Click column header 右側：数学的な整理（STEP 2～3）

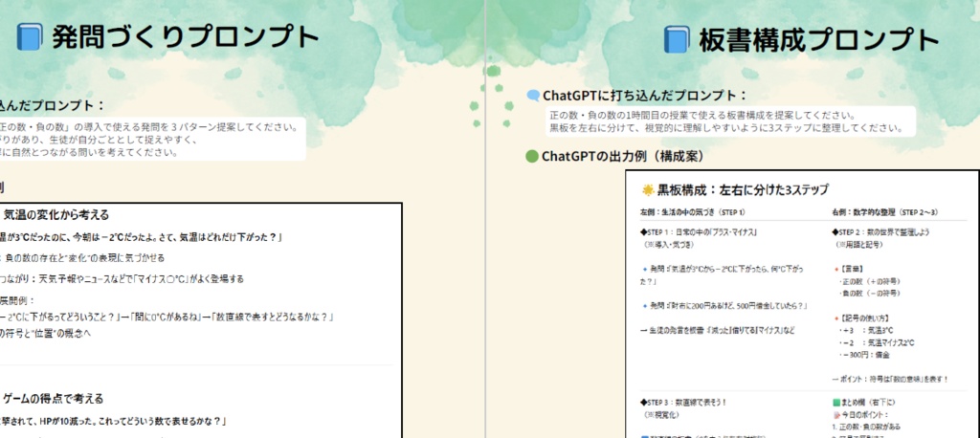tap(885, 213)
